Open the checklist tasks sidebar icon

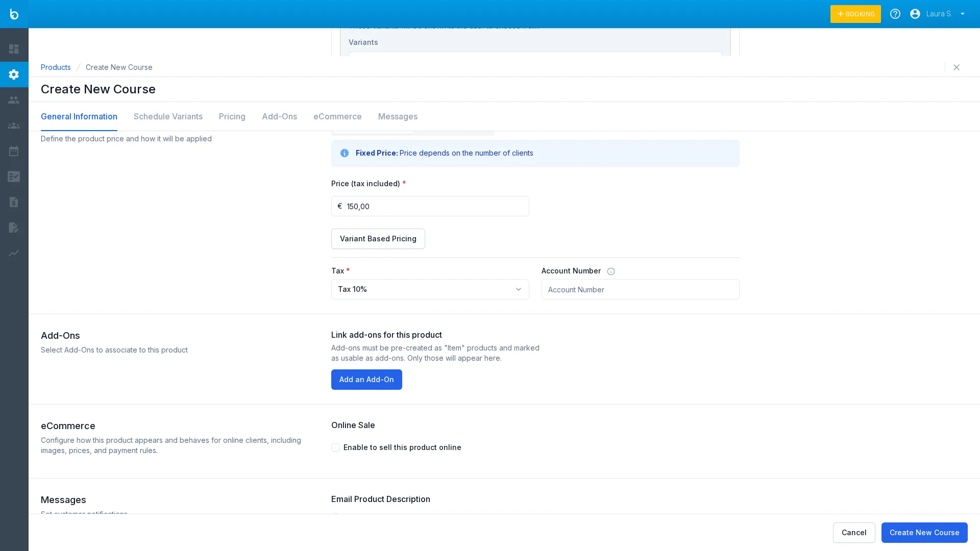point(14,177)
